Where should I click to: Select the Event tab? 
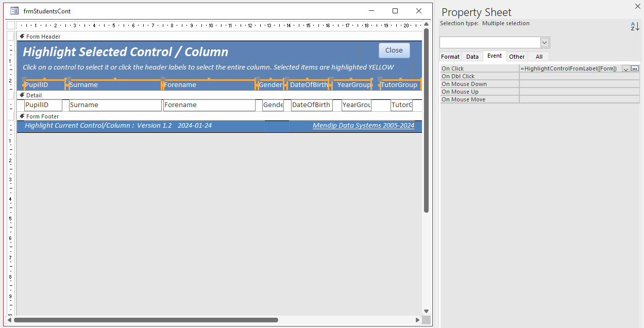(495, 56)
